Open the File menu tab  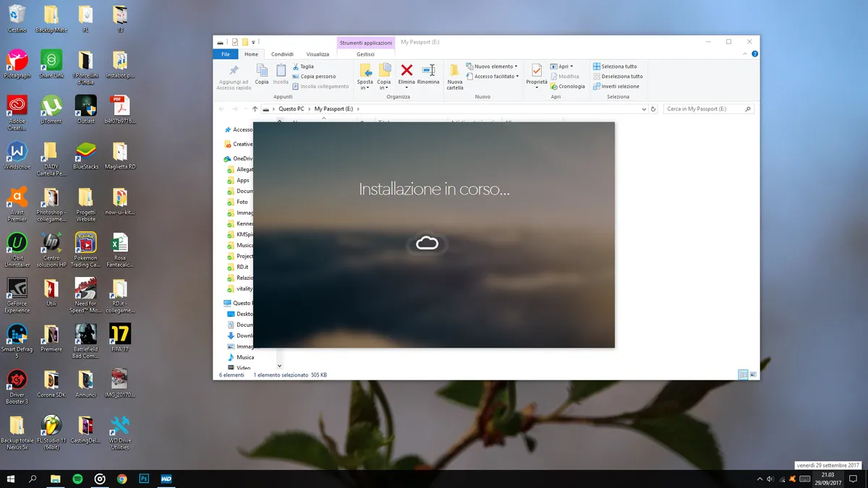[x=226, y=54]
